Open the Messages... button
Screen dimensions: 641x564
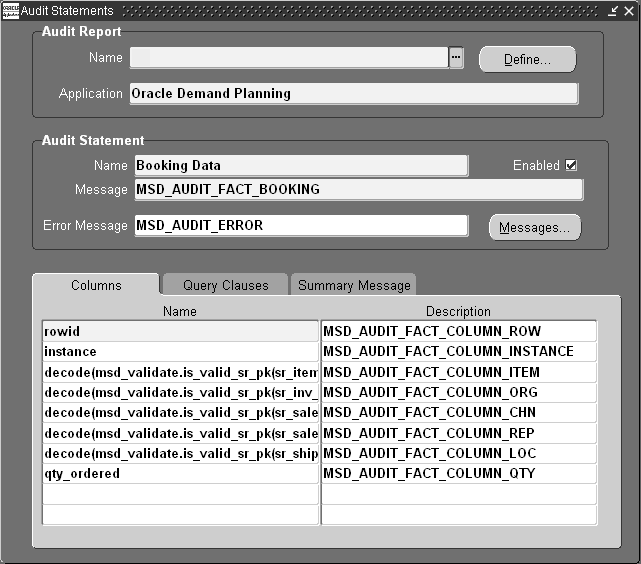point(535,227)
